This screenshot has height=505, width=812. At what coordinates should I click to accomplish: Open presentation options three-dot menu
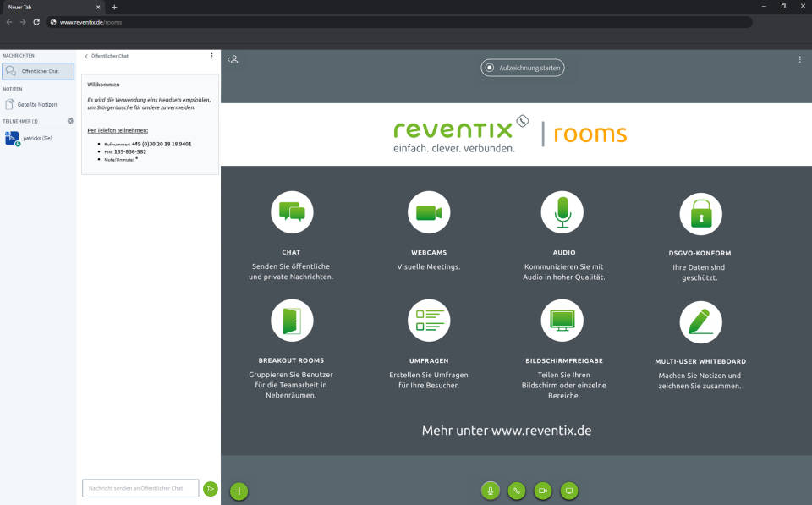(799, 59)
